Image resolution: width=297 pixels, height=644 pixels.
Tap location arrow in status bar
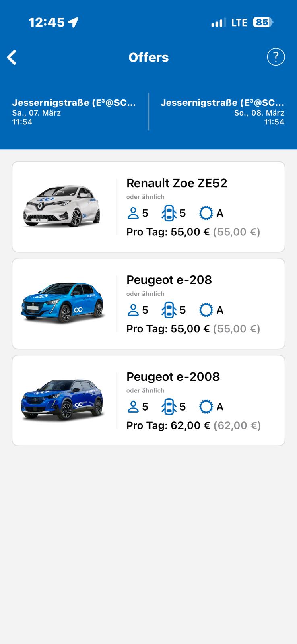(x=73, y=22)
